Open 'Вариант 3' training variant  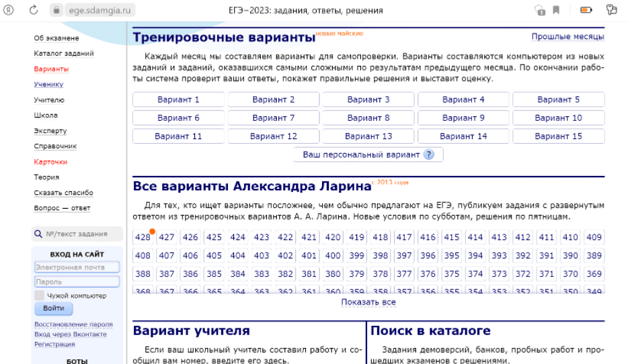click(368, 99)
